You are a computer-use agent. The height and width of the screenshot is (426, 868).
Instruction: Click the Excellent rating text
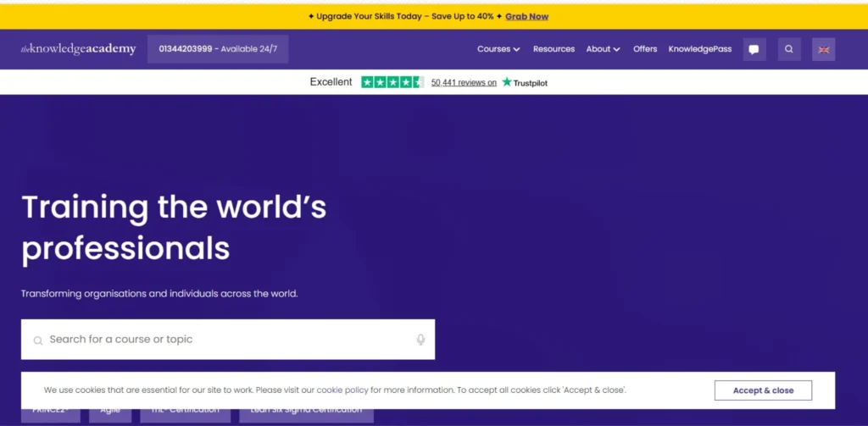[331, 82]
